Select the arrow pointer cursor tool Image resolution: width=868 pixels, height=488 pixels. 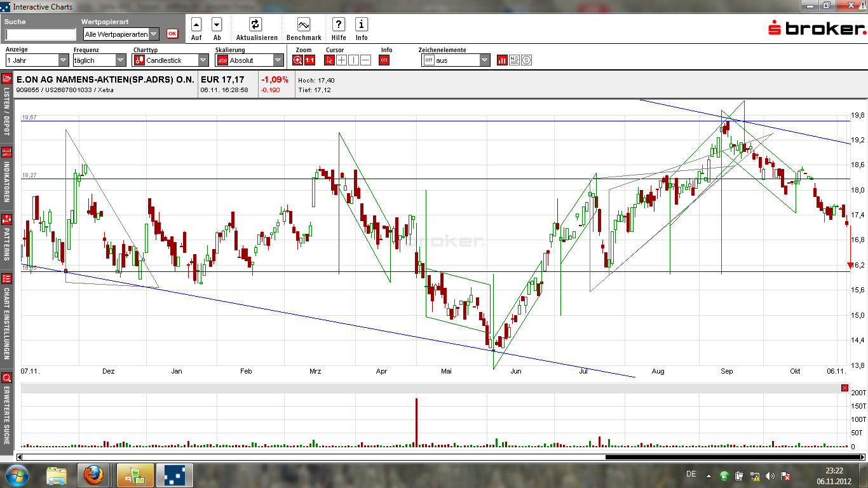pos(329,60)
